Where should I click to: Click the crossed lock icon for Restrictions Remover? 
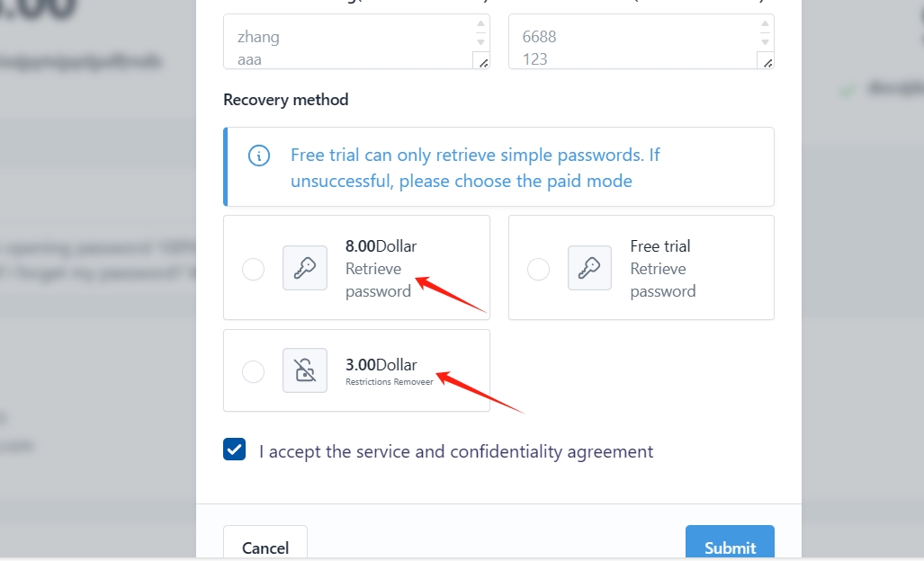click(305, 370)
